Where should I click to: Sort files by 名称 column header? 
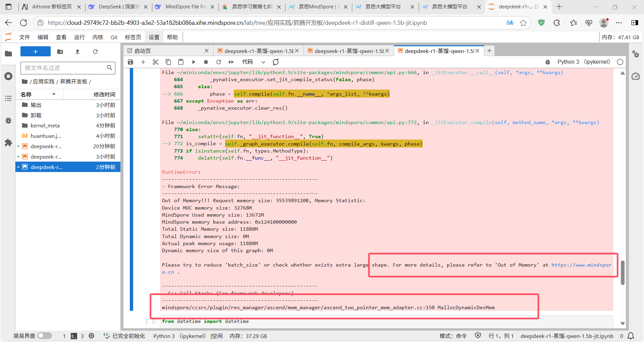point(26,95)
